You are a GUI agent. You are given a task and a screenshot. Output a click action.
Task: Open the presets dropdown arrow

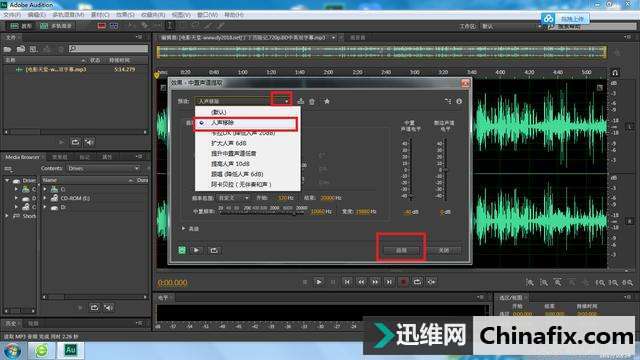[x=286, y=101]
